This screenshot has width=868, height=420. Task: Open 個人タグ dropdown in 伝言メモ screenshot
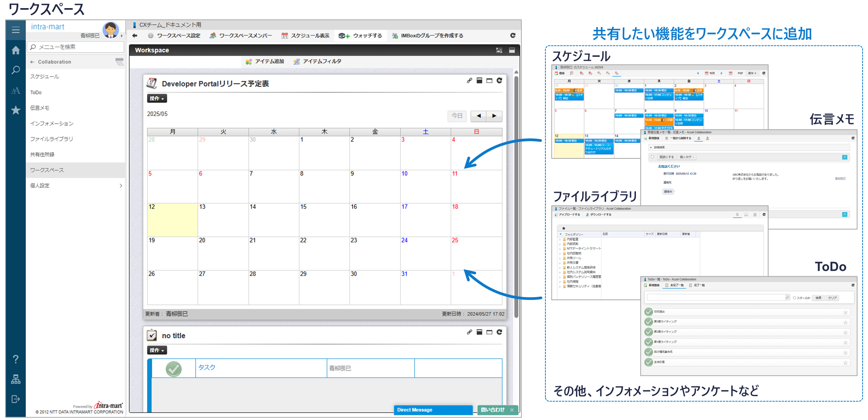tap(687, 157)
